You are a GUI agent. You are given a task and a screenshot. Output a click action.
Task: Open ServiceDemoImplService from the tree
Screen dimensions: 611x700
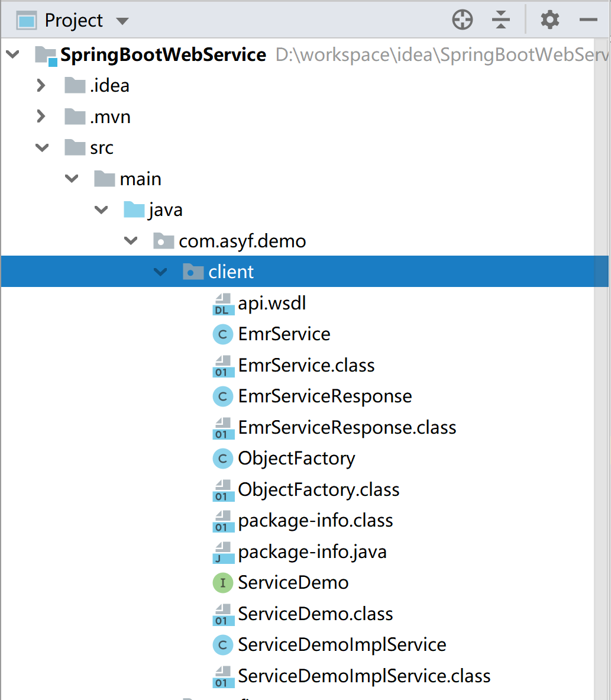[341, 644]
